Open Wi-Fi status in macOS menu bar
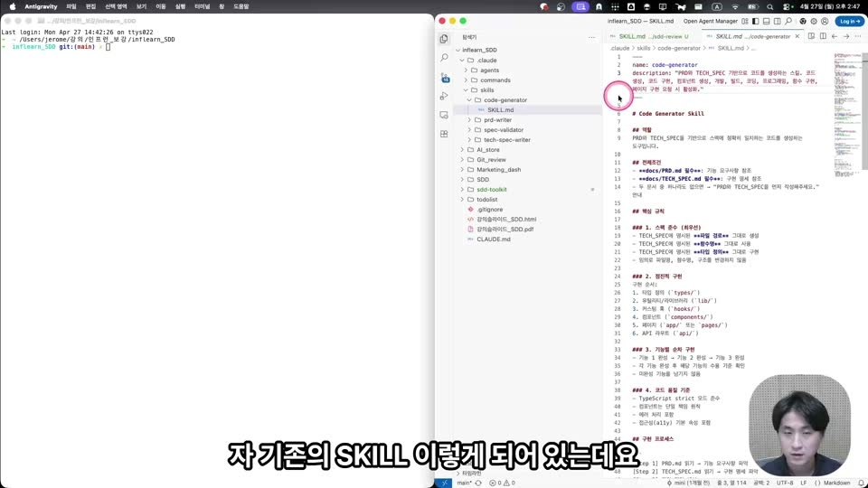 click(x=735, y=6)
